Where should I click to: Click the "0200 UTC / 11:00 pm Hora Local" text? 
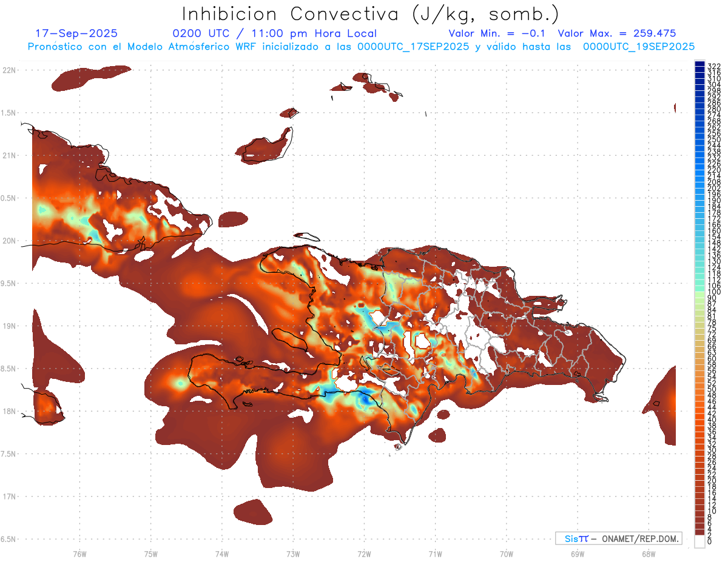[274, 34]
